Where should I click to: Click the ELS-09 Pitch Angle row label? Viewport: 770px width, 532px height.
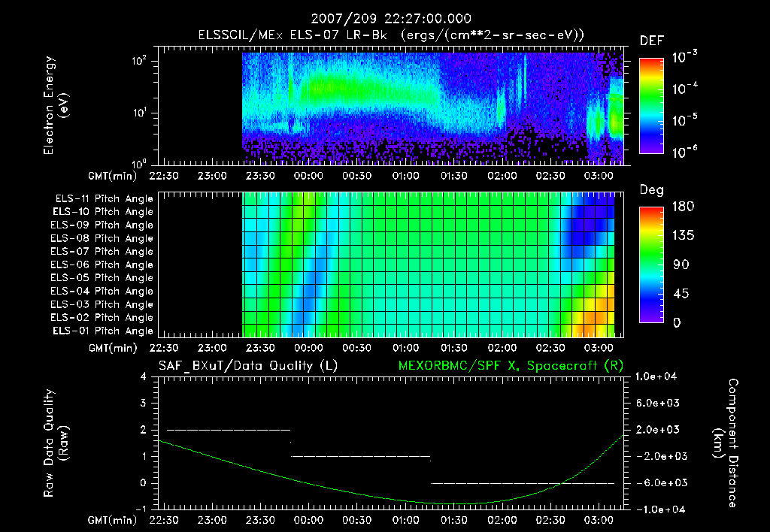point(102,225)
